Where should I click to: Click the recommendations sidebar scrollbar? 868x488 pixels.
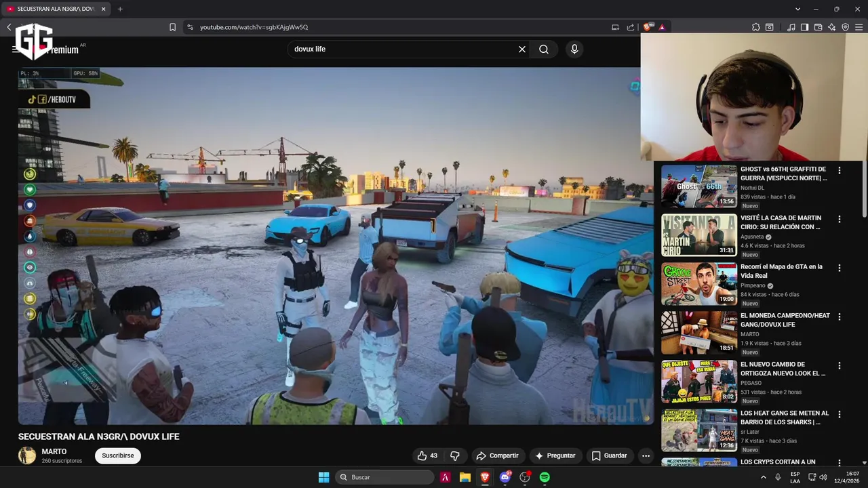click(x=865, y=190)
